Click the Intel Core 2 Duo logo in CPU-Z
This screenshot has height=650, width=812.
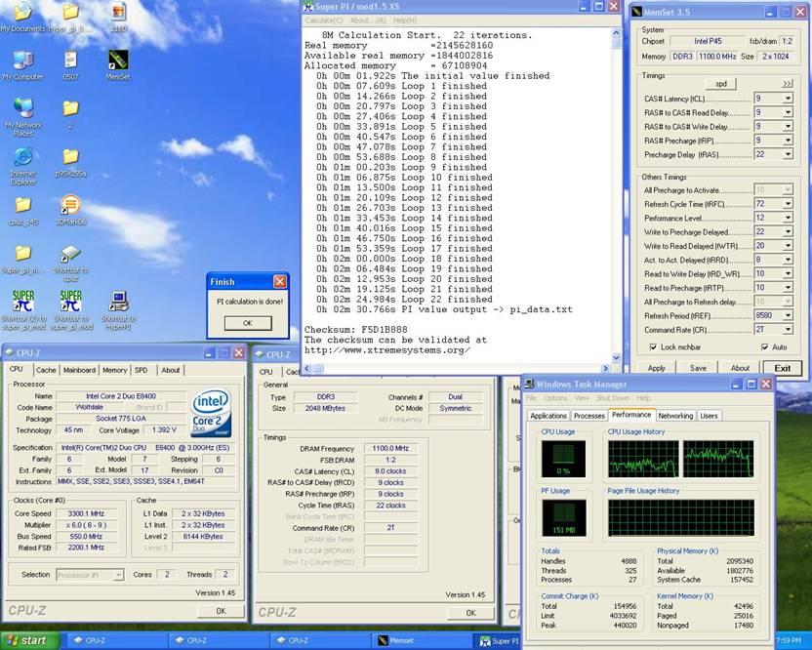tap(211, 412)
